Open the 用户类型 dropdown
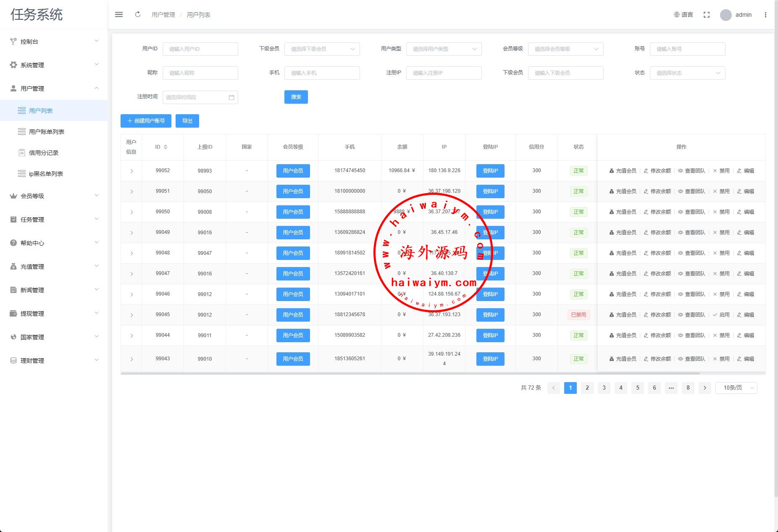Image resolution: width=778 pixels, height=532 pixels. click(x=444, y=49)
